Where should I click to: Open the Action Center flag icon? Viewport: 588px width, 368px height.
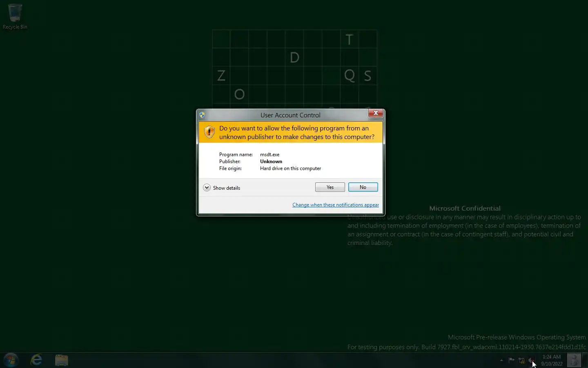pos(511,360)
